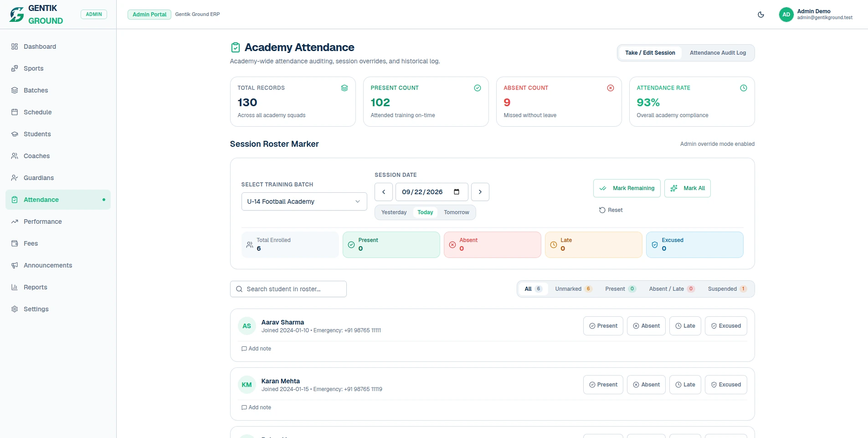Click the Academy Attendance clipboard icon
This screenshot has height=438, width=868.
235,47
